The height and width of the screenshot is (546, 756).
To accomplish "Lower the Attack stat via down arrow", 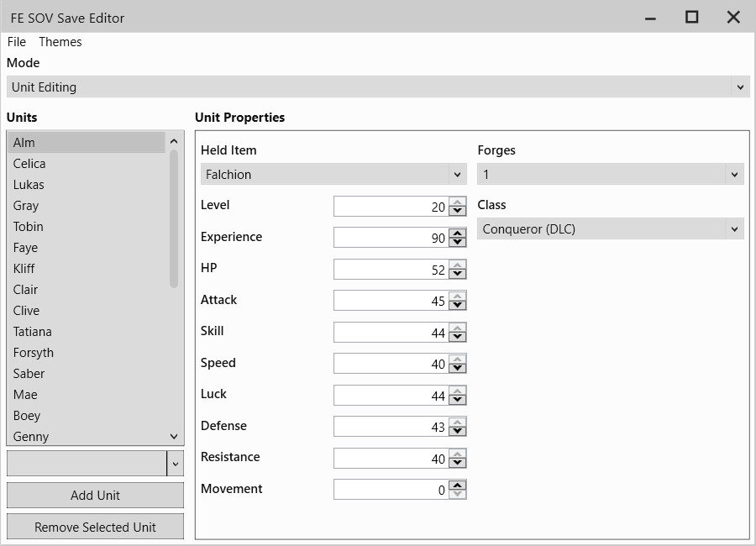I will point(456,304).
